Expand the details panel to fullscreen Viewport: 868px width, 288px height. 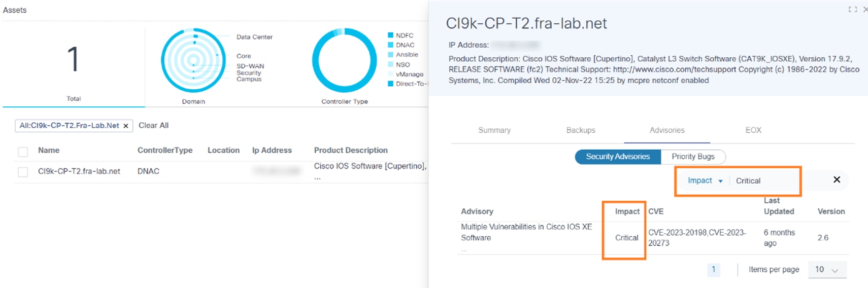852,10
